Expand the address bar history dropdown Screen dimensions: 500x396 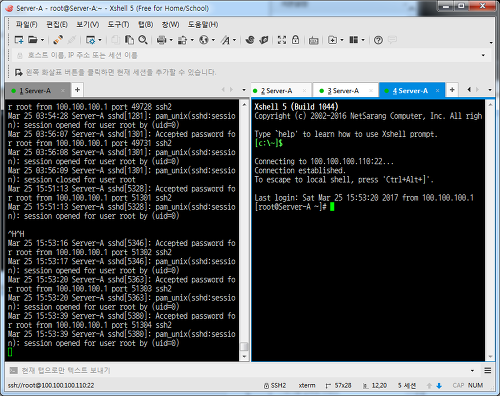483,55
